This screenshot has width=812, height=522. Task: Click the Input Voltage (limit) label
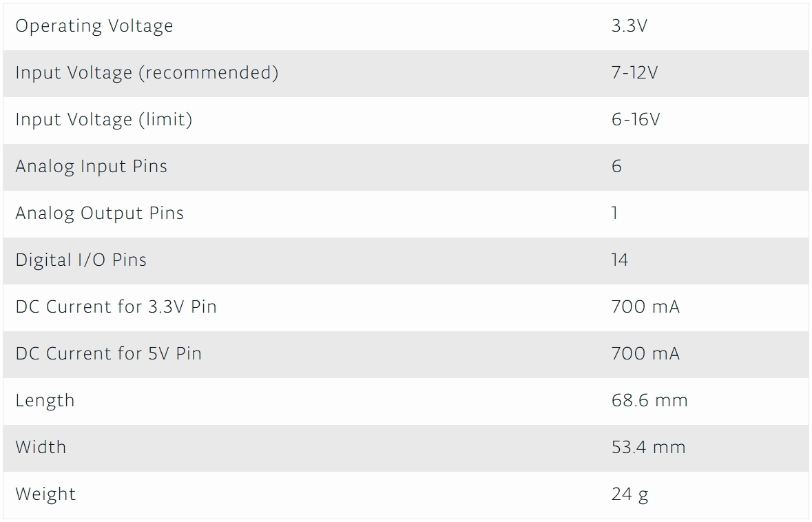point(104,120)
